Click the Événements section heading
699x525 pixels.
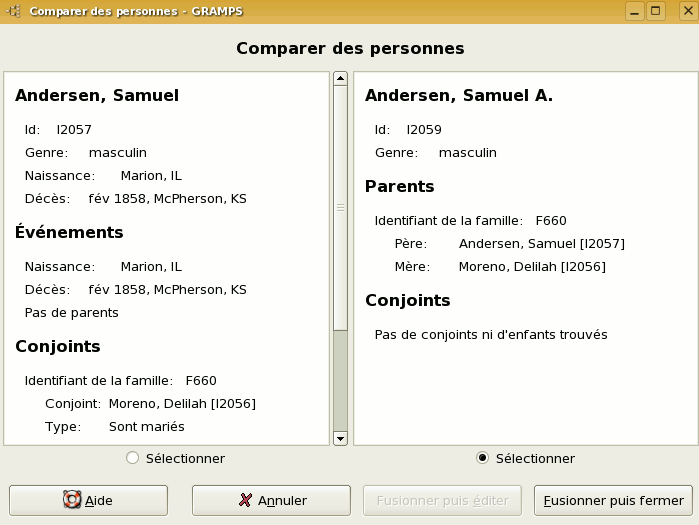tap(69, 232)
